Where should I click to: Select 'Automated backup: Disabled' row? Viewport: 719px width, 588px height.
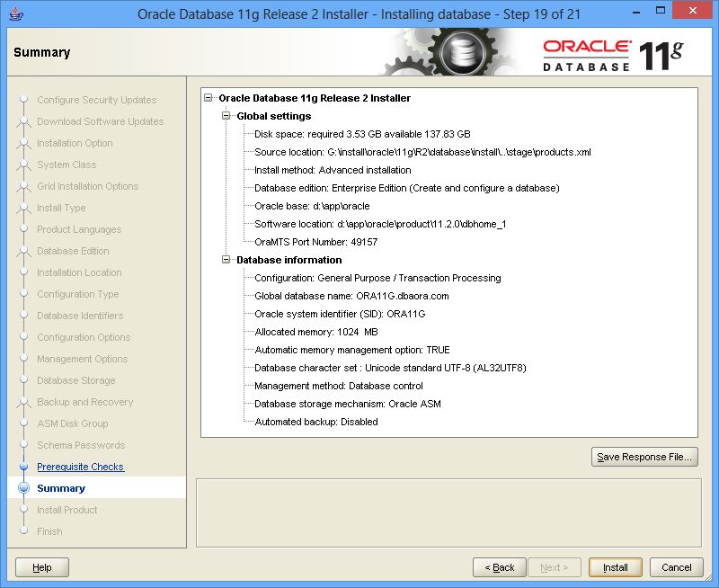(316, 422)
